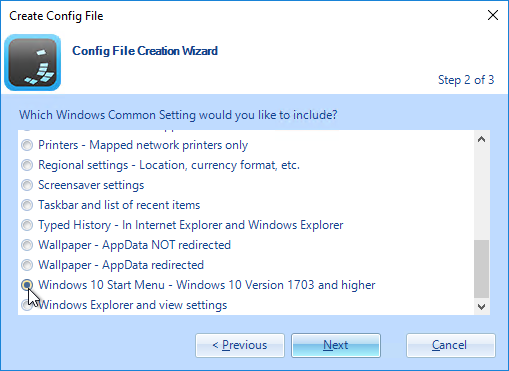The image size is (509, 371).
Task: Click the list scrollbar thumb
Action: pyautogui.click(x=481, y=269)
